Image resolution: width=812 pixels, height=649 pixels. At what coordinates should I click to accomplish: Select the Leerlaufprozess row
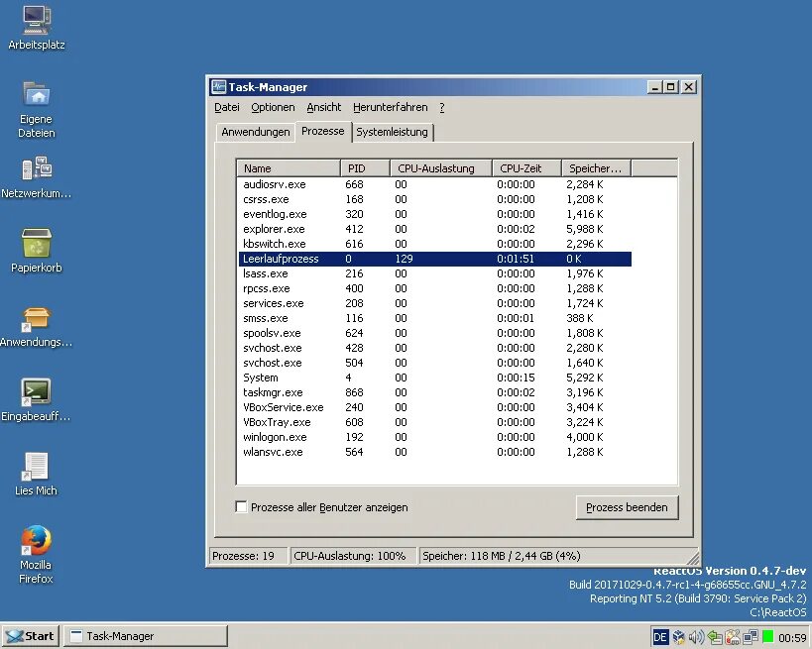tap(435, 259)
